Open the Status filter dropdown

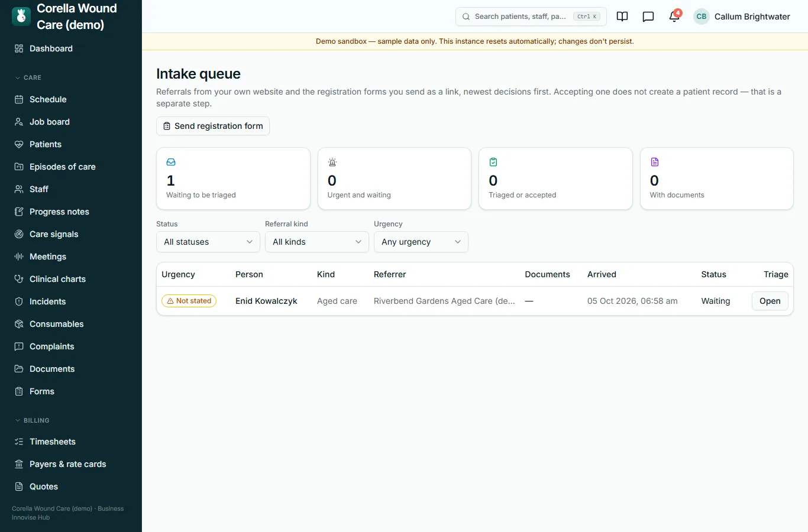(208, 242)
